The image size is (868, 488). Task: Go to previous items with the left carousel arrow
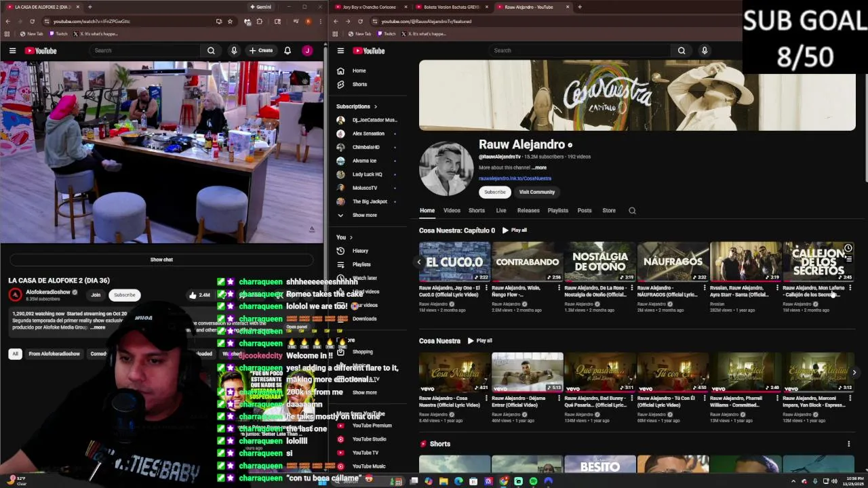tap(418, 262)
